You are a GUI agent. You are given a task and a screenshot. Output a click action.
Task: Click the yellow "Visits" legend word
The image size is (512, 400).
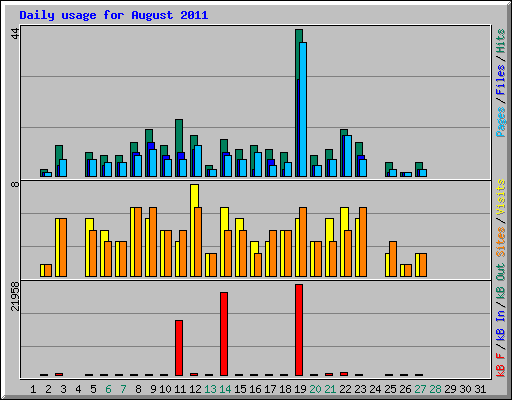point(500,197)
